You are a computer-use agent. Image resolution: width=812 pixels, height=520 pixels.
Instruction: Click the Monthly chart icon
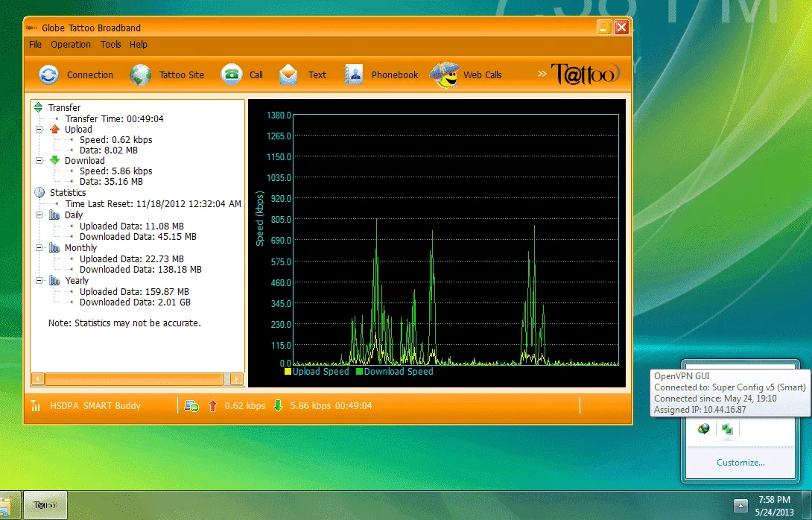54,247
